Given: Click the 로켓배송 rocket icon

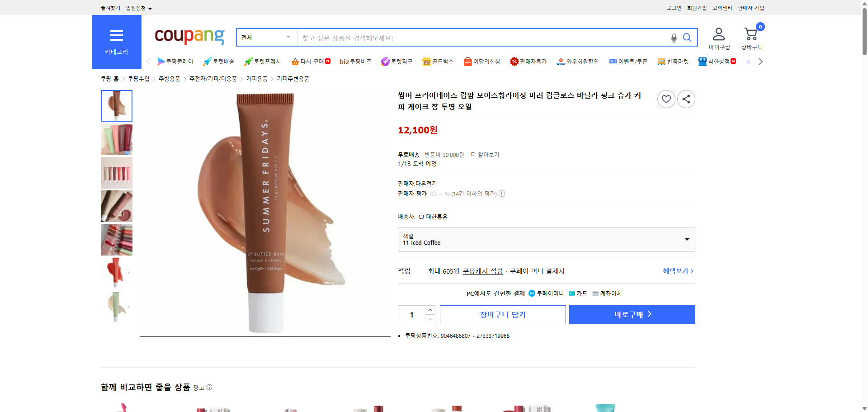Looking at the screenshot, I should click(207, 61).
